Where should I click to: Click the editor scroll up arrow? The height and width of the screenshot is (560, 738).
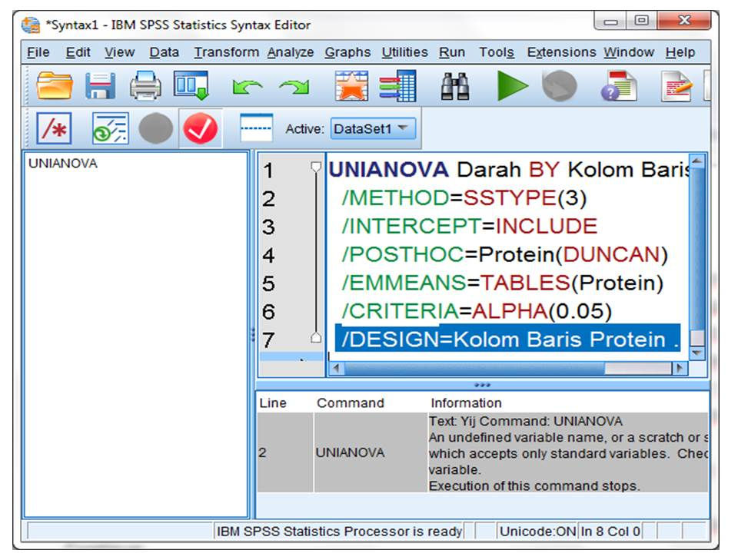[x=697, y=161]
